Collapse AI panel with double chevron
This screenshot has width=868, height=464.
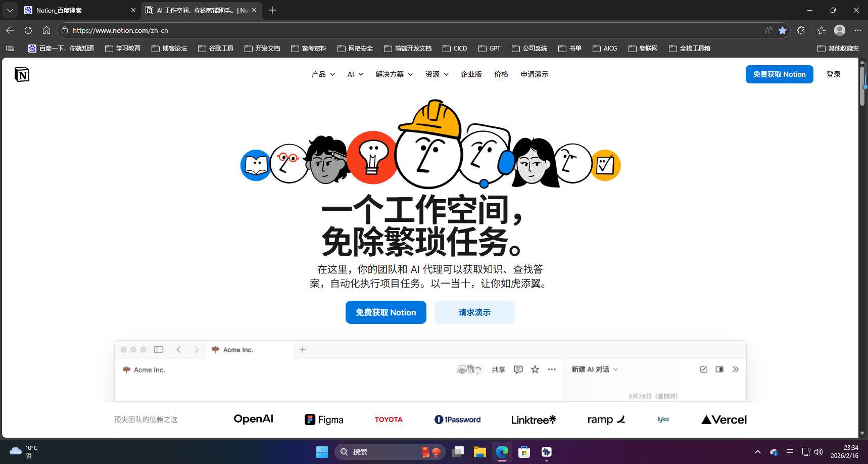(x=736, y=369)
